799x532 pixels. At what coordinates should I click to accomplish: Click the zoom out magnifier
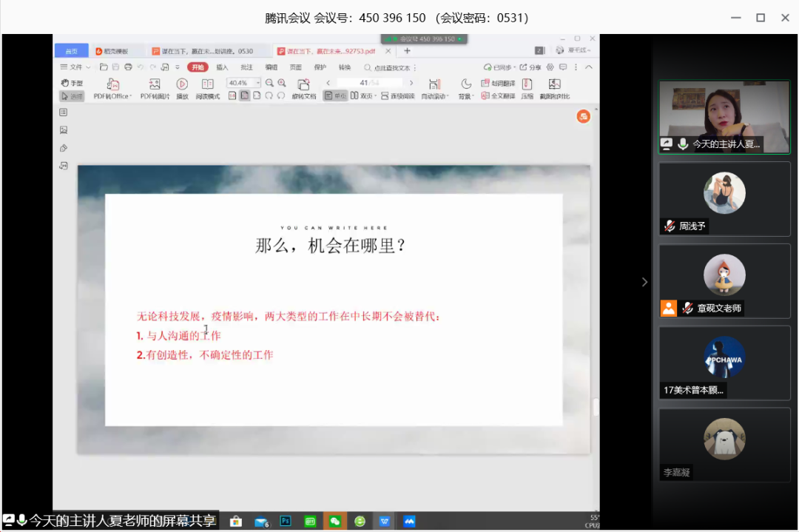tap(270, 83)
